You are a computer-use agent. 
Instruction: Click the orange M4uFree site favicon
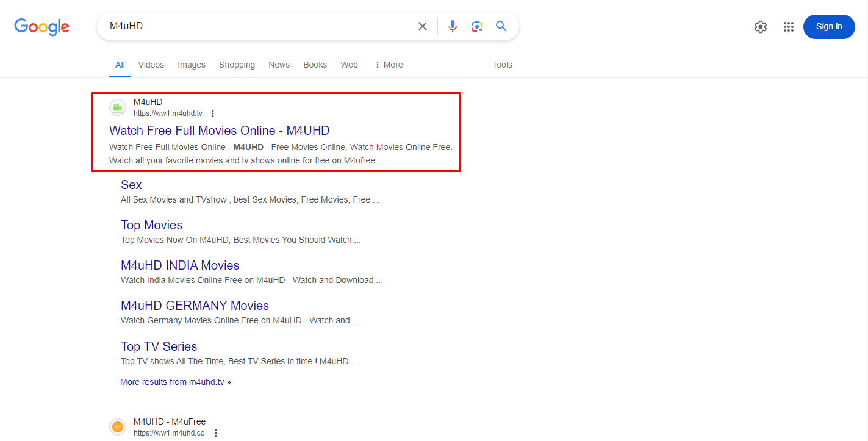118,427
